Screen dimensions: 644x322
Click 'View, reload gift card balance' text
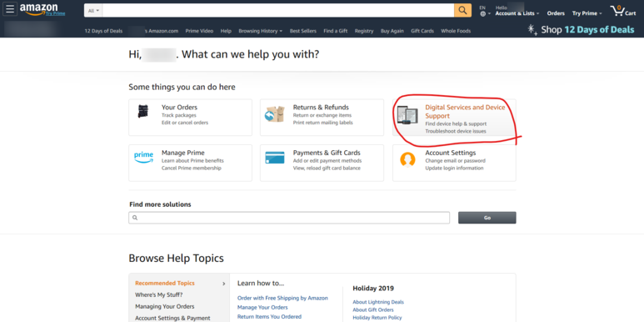tap(327, 169)
